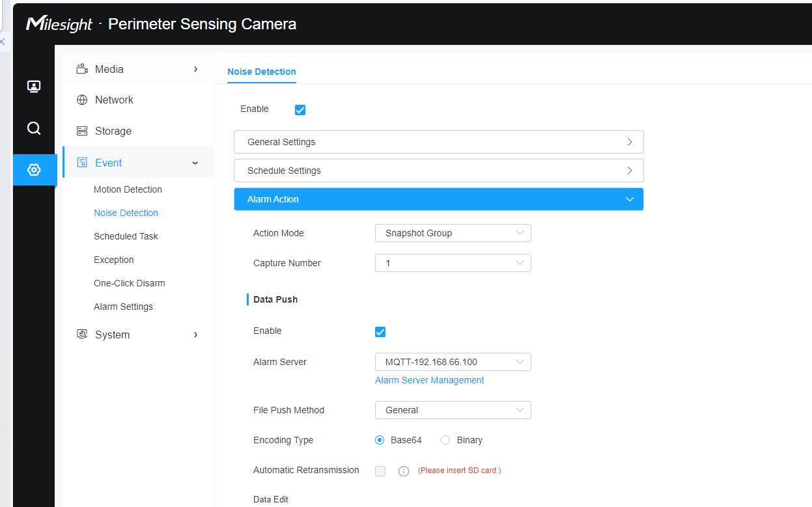The height and width of the screenshot is (507, 812).
Task: Click the "Data Push" section heading
Action: pos(275,299)
